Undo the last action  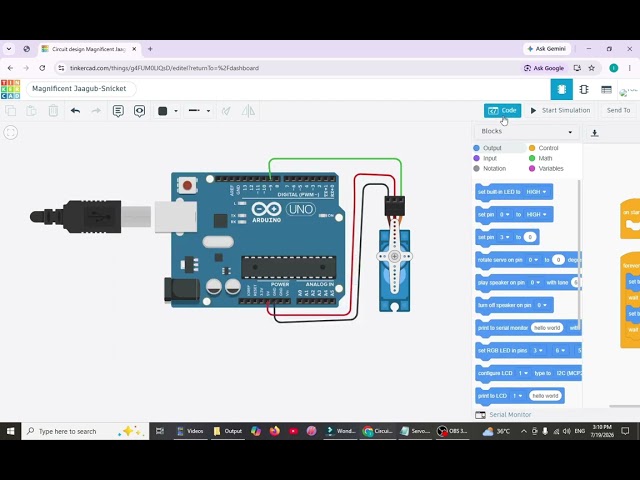pos(75,111)
